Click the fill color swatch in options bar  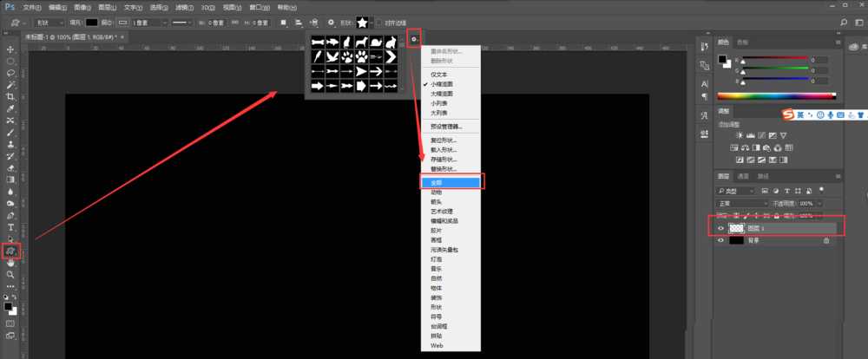coord(90,22)
